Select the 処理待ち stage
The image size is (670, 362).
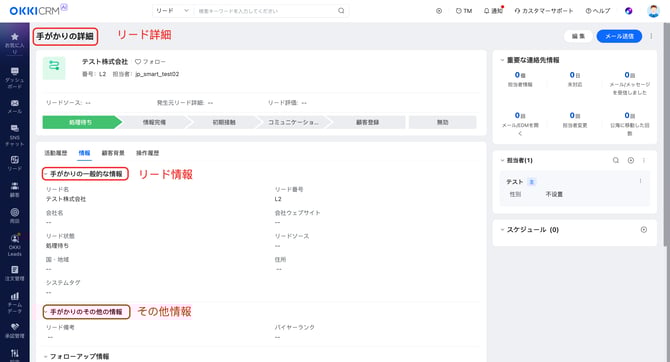(x=81, y=122)
